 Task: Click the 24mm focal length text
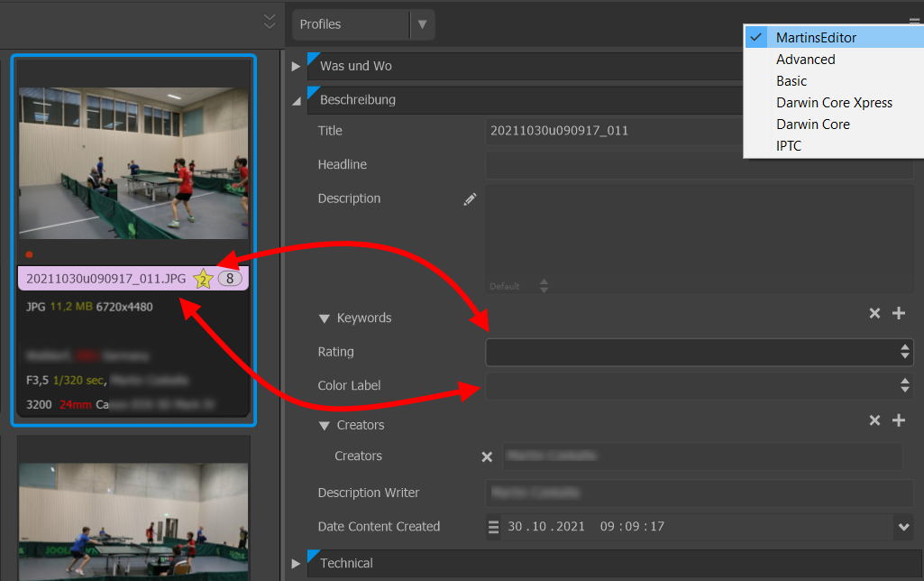[76, 405]
